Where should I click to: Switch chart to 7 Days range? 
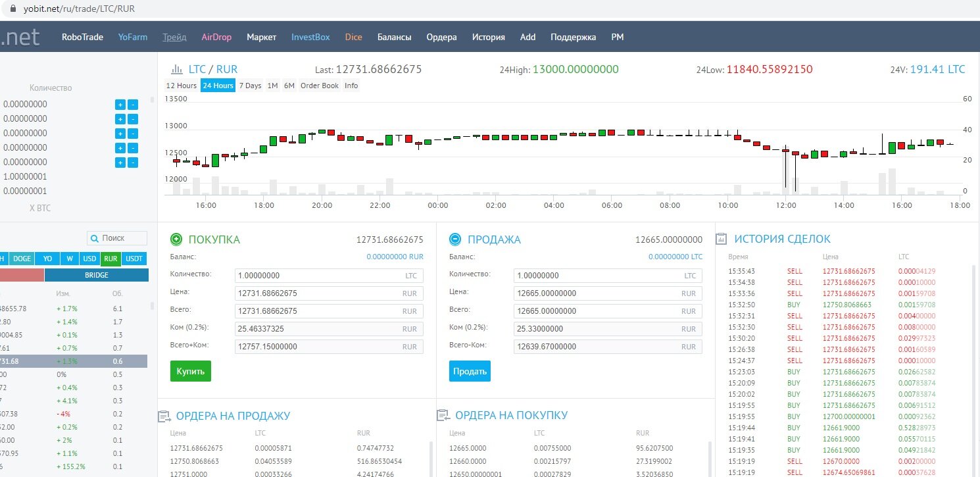pyautogui.click(x=250, y=86)
